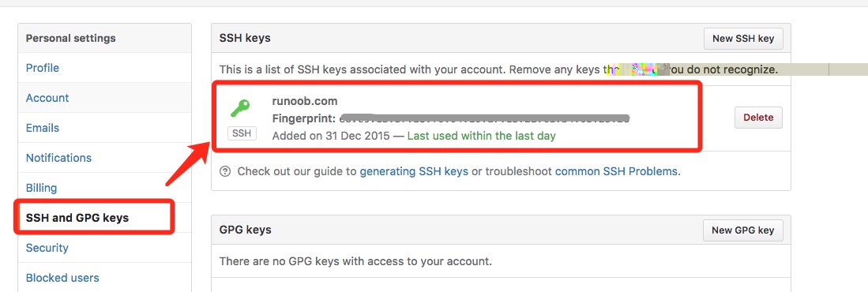Go to Emails settings
Viewport: 868px width, 292px height.
coord(43,128)
